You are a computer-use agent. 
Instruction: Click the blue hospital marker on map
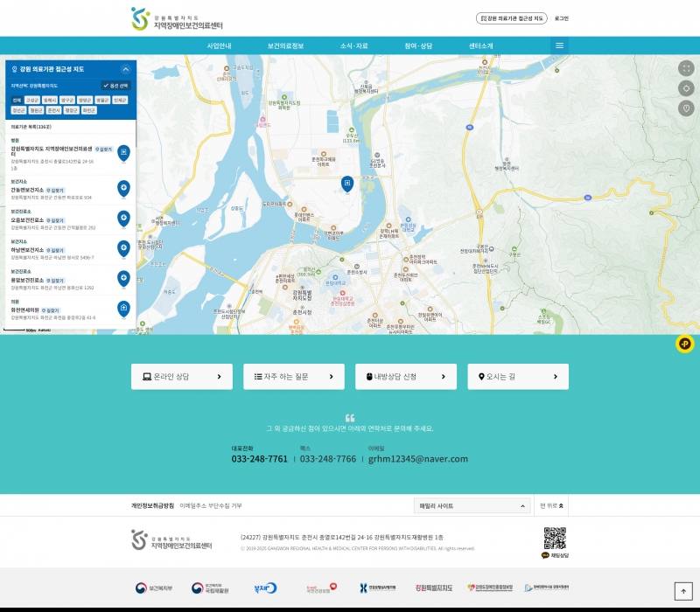(x=346, y=183)
